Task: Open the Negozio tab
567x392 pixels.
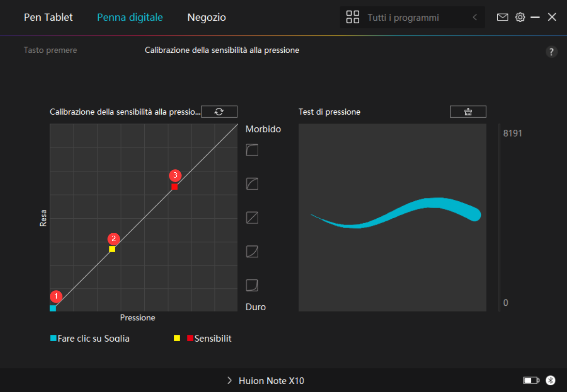Action: point(206,17)
